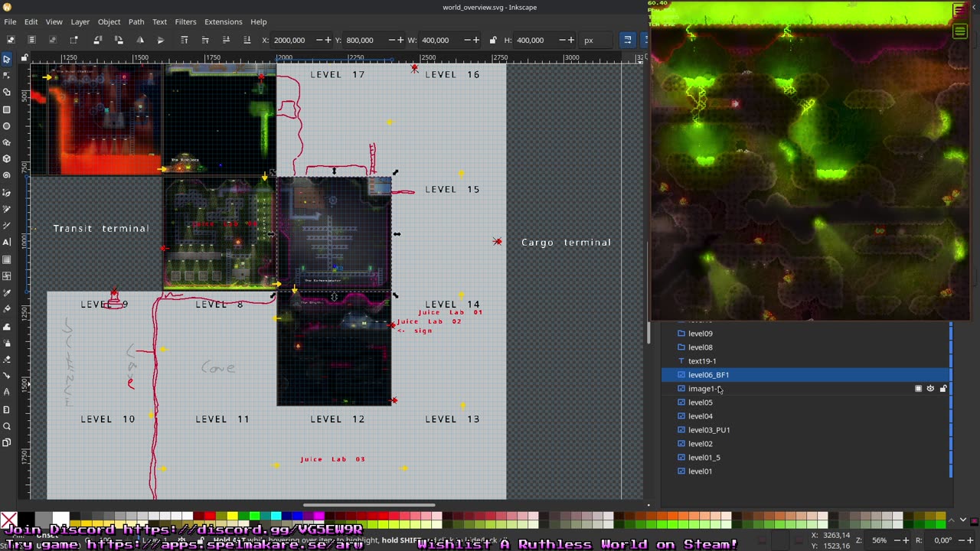Toggle width-height ratio lock
This screenshot has width=980, height=551.
click(x=492, y=40)
